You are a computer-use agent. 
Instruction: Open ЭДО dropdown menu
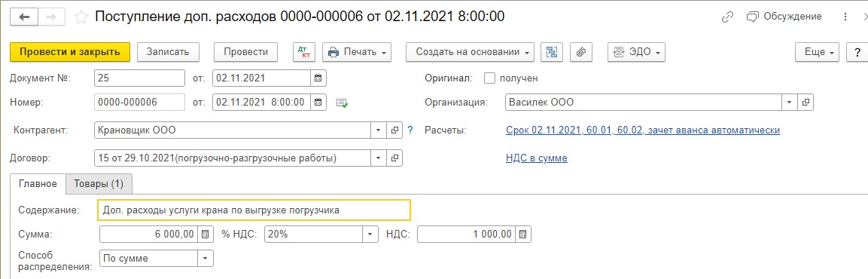[636, 51]
